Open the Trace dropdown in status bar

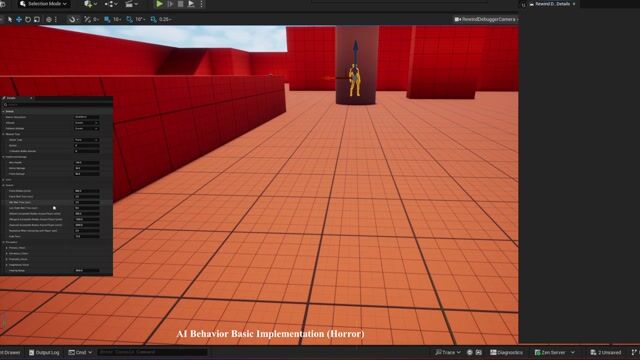pos(448,352)
